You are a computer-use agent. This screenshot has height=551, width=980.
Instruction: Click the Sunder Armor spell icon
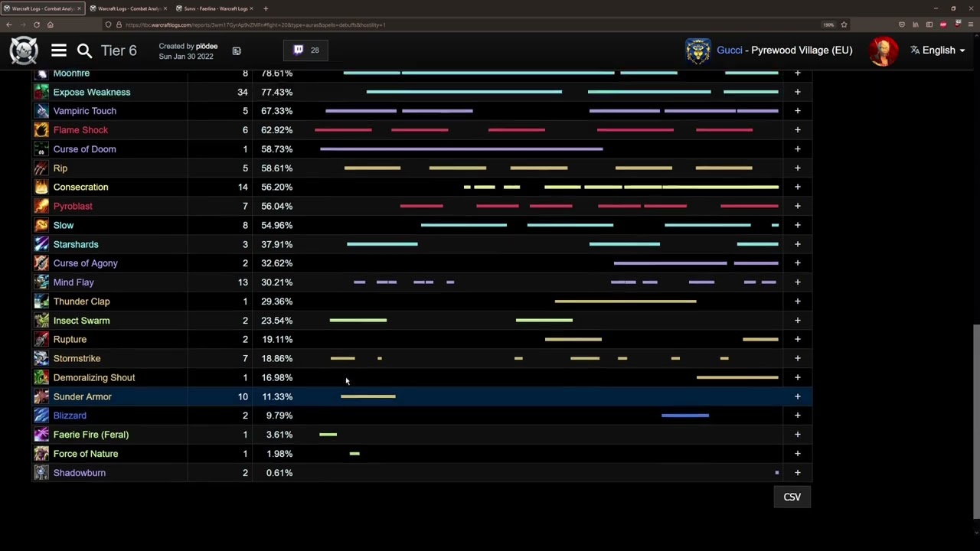point(41,396)
